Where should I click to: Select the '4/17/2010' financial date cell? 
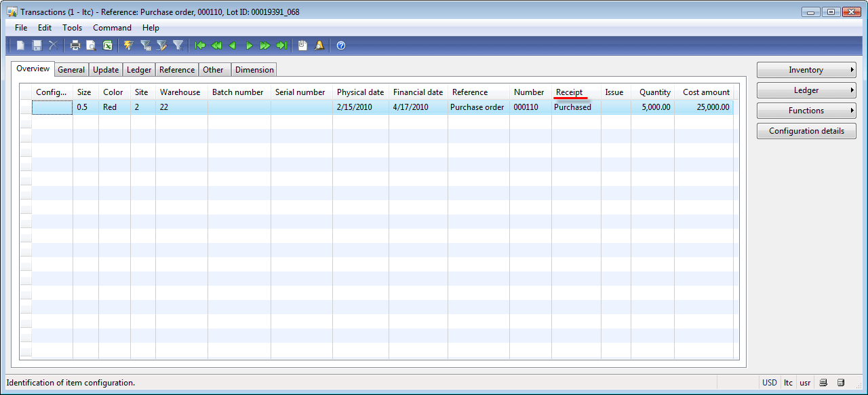coord(418,107)
